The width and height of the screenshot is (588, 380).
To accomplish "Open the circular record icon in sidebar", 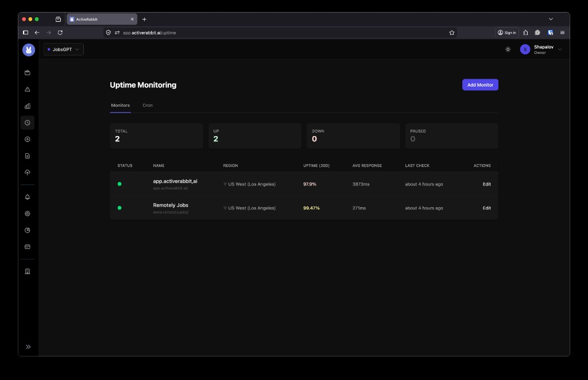I will click(x=28, y=139).
